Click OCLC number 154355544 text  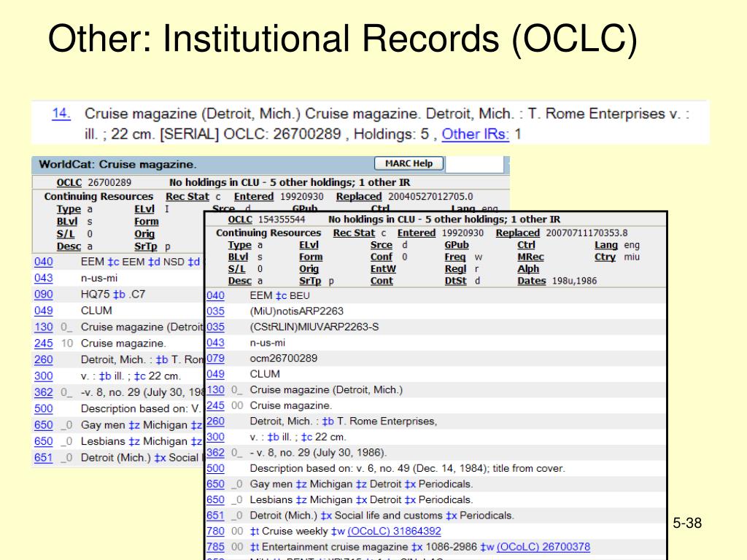click(x=282, y=219)
